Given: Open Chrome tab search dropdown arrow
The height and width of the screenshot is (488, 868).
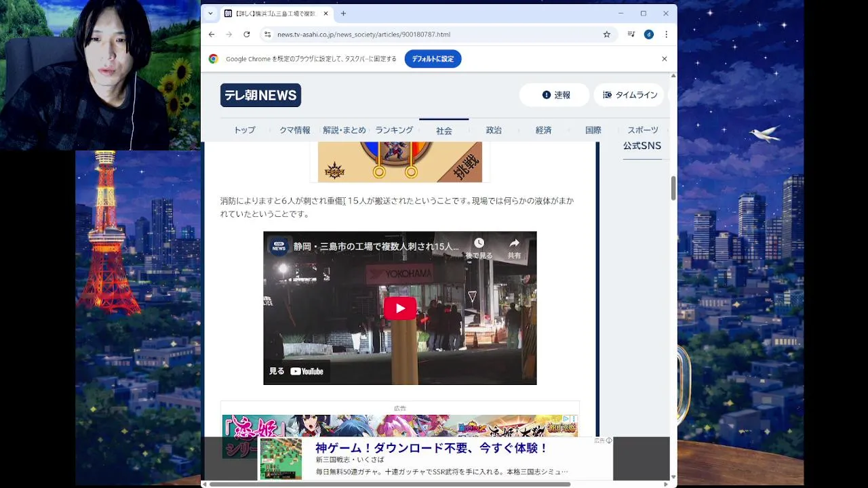Looking at the screenshot, I should [210, 14].
